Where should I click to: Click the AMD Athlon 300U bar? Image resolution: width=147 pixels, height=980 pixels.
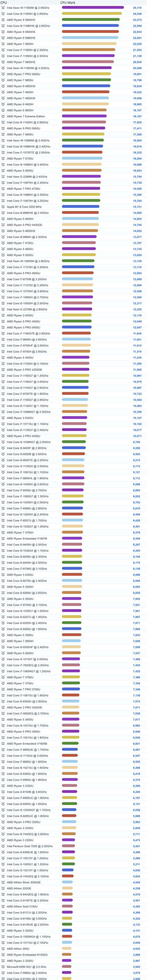point(67,948)
